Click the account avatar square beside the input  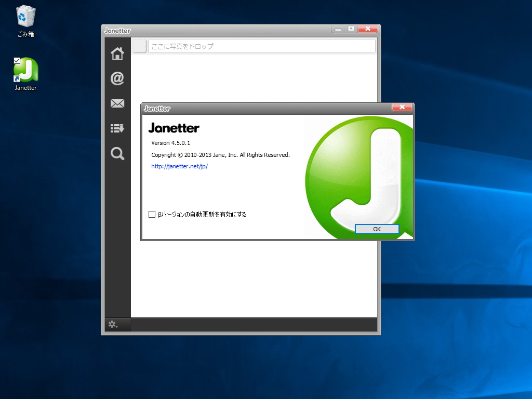(139, 46)
